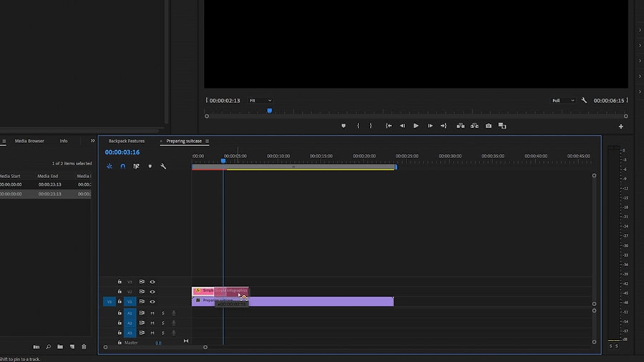Click the trash icon in Project panel
This screenshot has height=362, width=644.
[x=84, y=347]
